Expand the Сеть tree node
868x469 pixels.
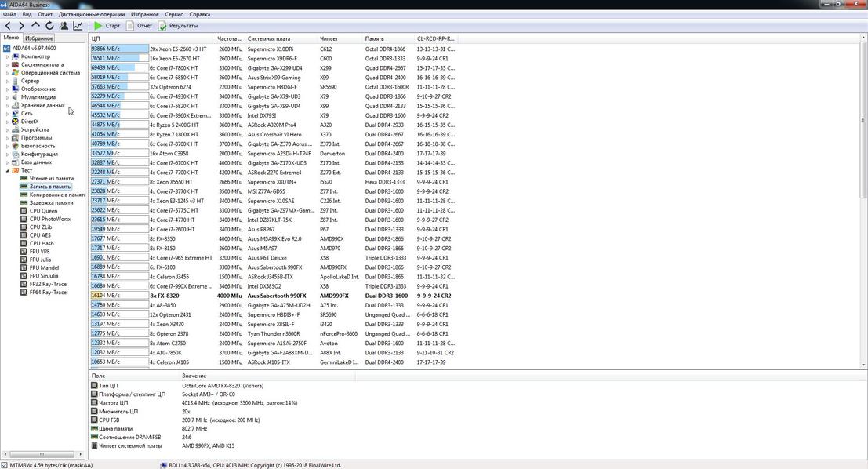[x=7, y=114]
